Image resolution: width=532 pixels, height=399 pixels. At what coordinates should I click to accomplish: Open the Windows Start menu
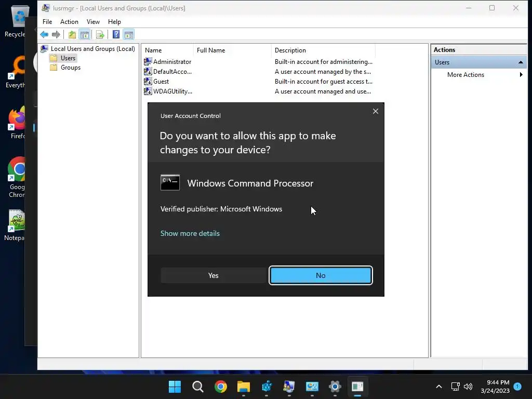pyautogui.click(x=175, y=387)
